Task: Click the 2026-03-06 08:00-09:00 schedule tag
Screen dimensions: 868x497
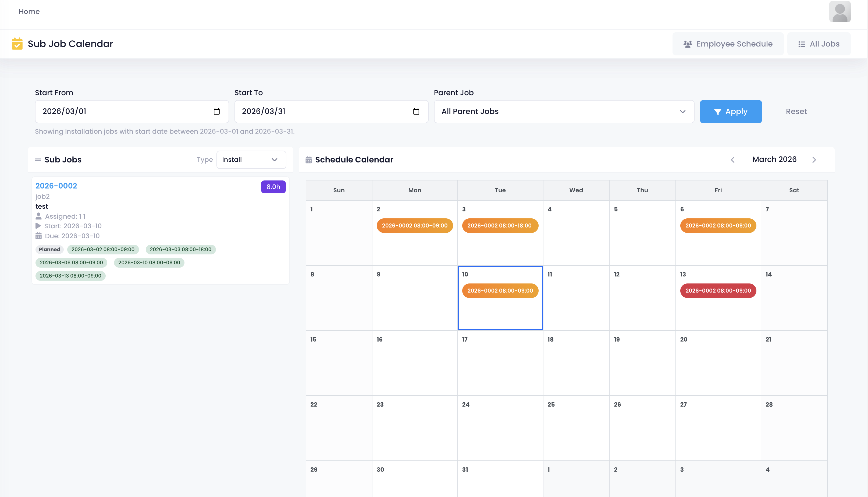Action: click(x=71, y=262)
